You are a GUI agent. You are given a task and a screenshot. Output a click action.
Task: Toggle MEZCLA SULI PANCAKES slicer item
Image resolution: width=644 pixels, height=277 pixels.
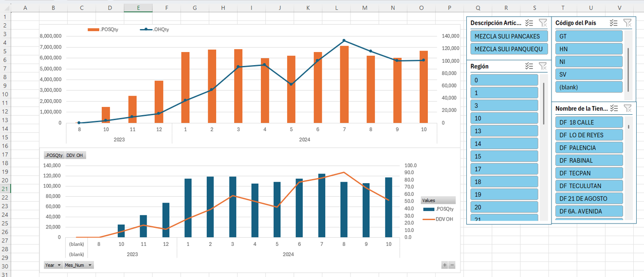509,36
